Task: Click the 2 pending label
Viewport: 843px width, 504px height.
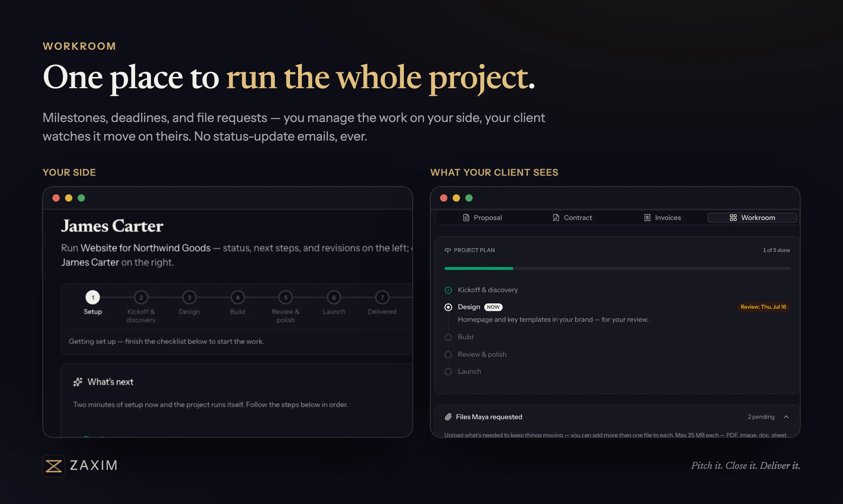Action: pos(761,417)
